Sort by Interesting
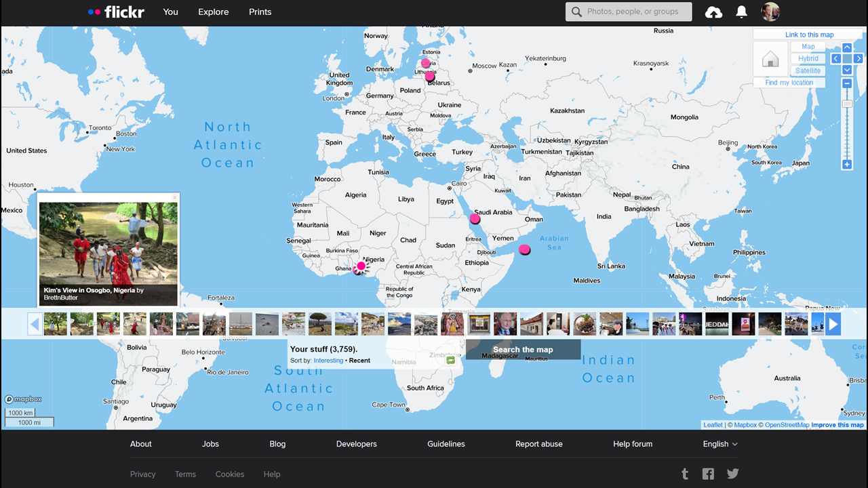868x488 pixels. [x=328, y=361]
